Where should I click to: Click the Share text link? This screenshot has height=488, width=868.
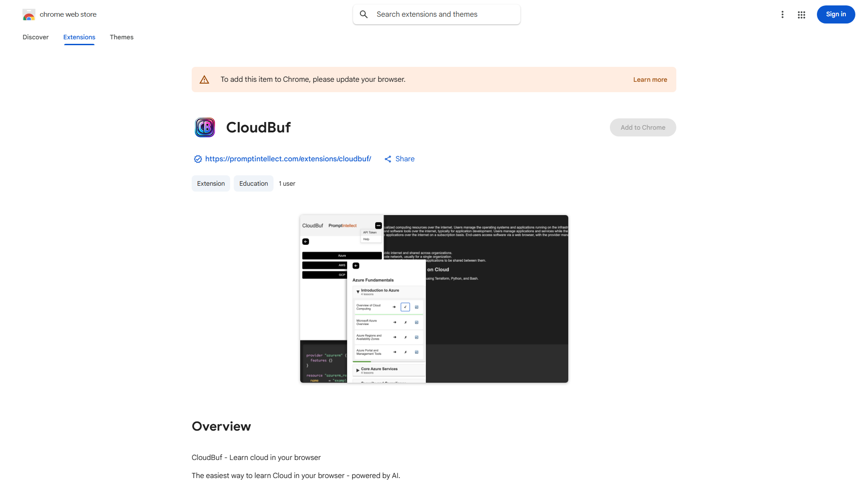[x=405, y=159]
